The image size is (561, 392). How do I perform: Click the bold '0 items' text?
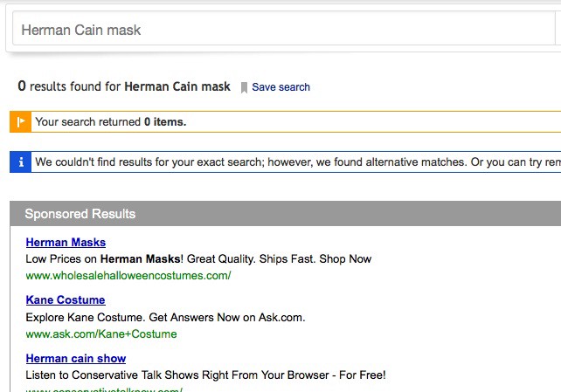(165, 122)
